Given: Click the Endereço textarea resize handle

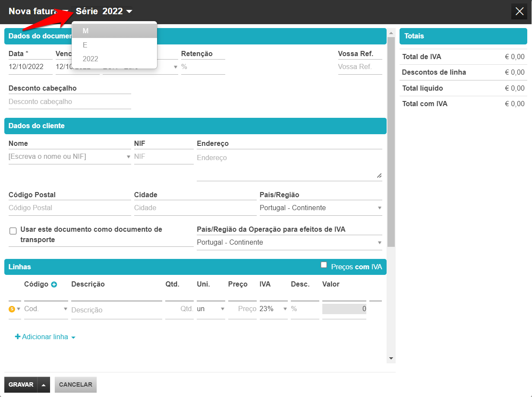Looking at the screenshot, I should click(x=379, y=175).
